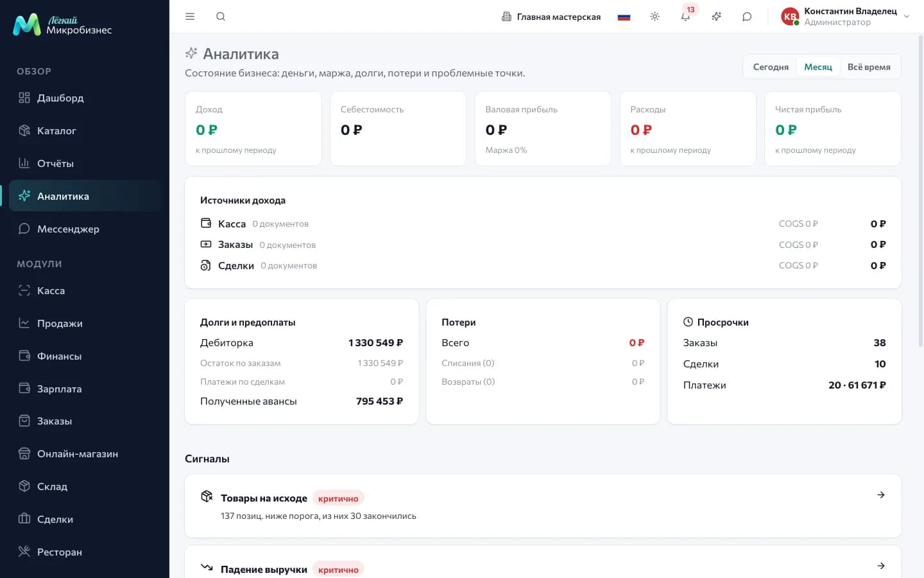Click the Ресторан utensils icon in sidebar
This screenshot has width=924, height=578.
pyautogui.click(x=24, y=552)
